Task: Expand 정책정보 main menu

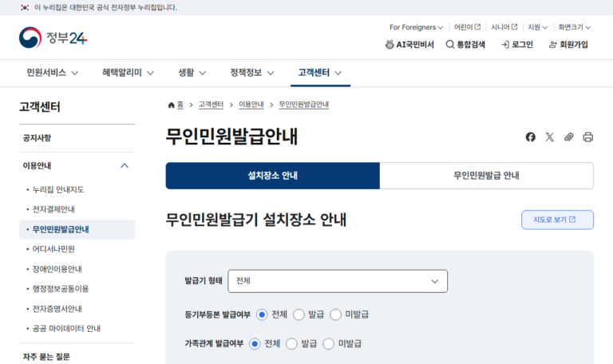Action: (x=251, y=73)
